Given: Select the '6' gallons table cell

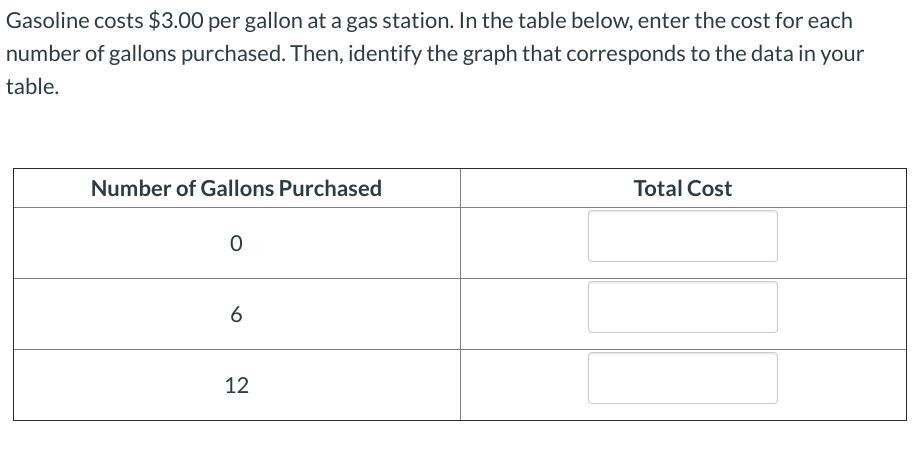Looking at the screenshot, I should click(236, 314).
